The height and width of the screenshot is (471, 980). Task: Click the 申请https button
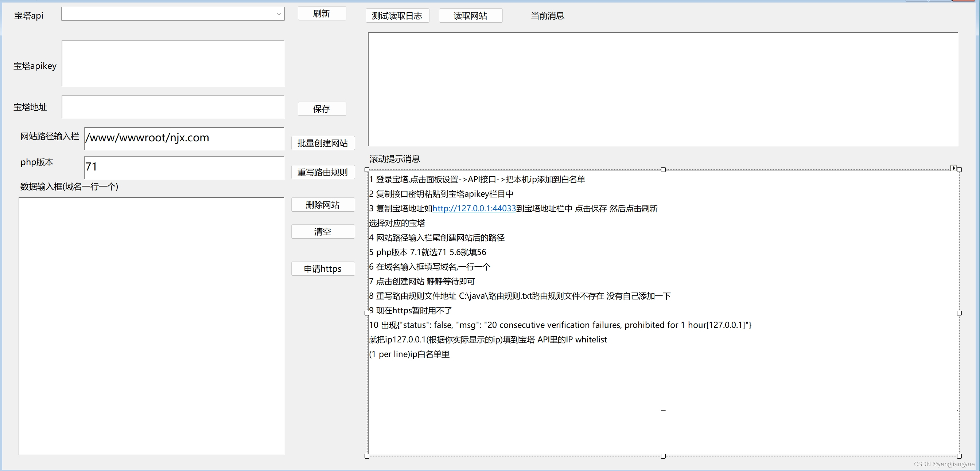pyautogui.click(x=323, y=269)
